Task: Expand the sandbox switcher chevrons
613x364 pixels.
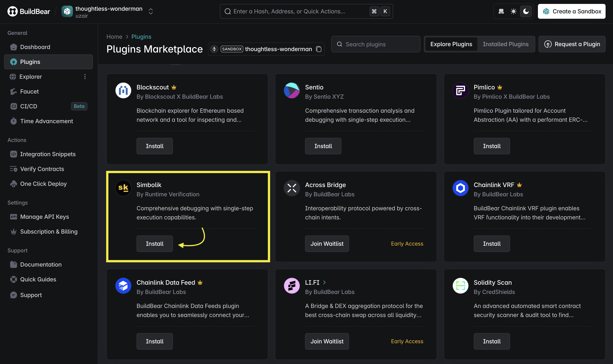Action: coord(151,11)
